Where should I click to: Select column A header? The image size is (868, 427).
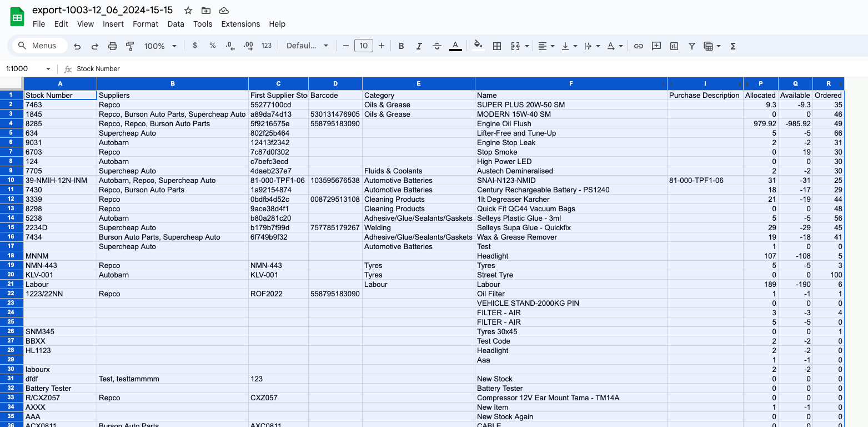60,84
